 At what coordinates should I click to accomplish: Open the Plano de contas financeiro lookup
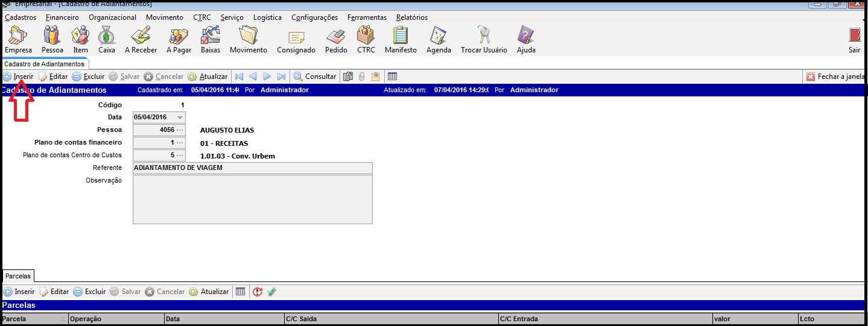[x=180, y=143]
